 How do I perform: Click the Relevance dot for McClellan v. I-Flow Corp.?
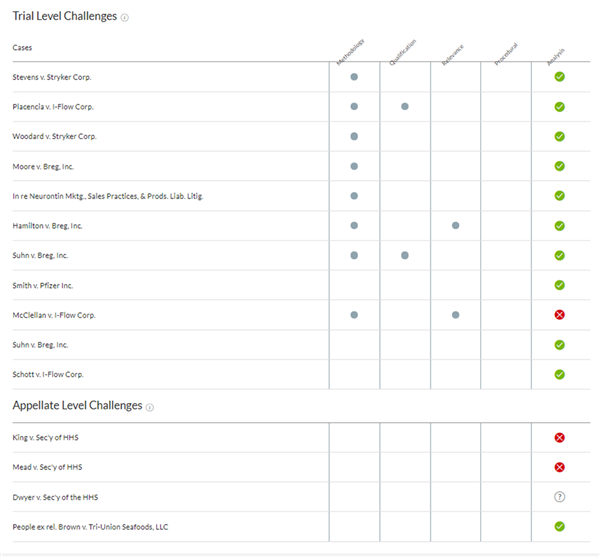[455, 315]
